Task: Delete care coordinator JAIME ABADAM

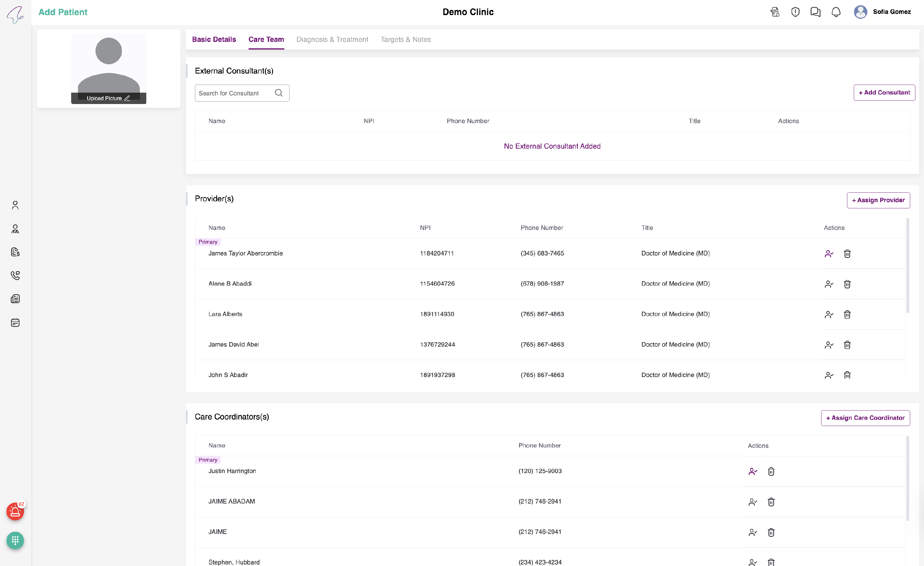Action: tap(771, 502)
